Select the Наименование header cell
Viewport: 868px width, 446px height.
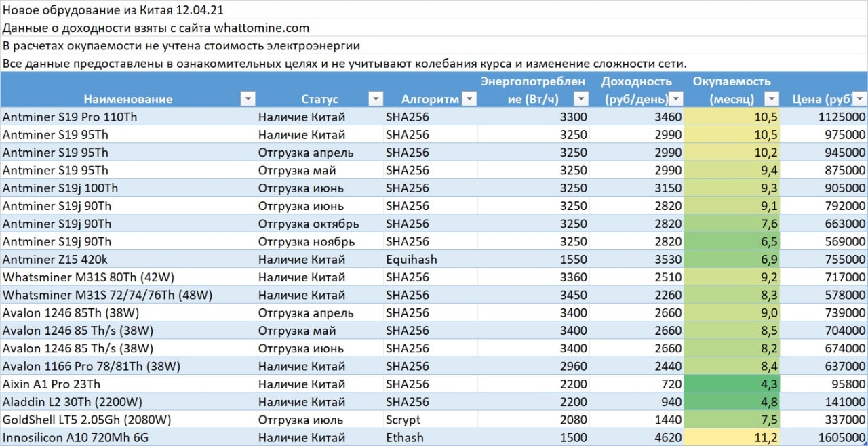click(128, 90)
